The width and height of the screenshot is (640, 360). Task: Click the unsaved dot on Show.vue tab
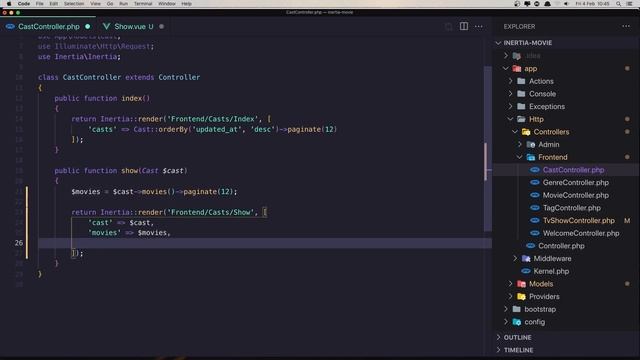tap(162, 27)
